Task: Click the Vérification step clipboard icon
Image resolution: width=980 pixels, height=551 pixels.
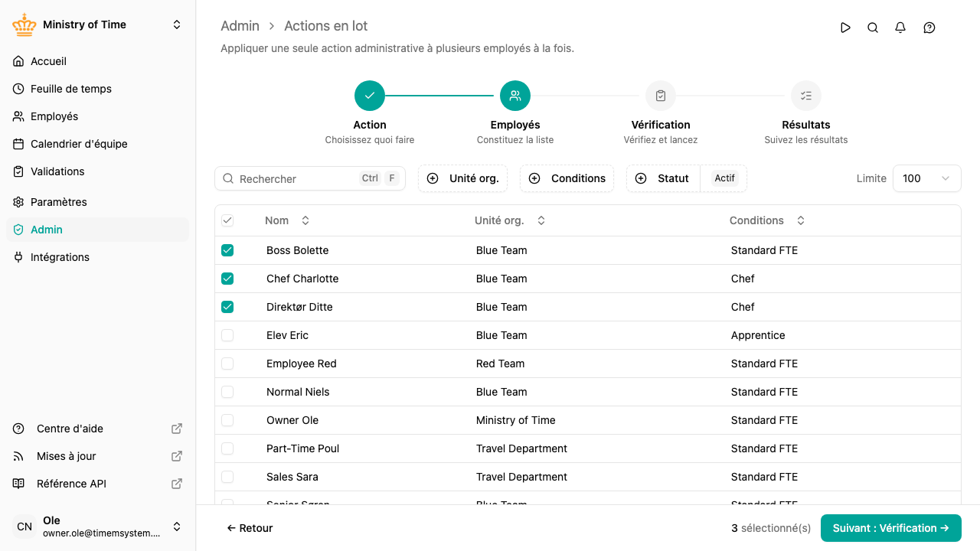Action: tap(661, 96)
